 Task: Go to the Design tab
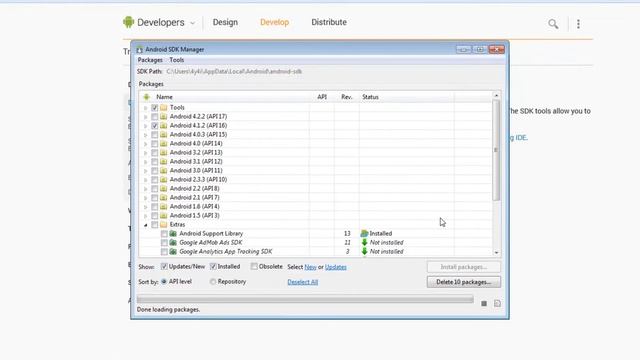pos(225,22)
